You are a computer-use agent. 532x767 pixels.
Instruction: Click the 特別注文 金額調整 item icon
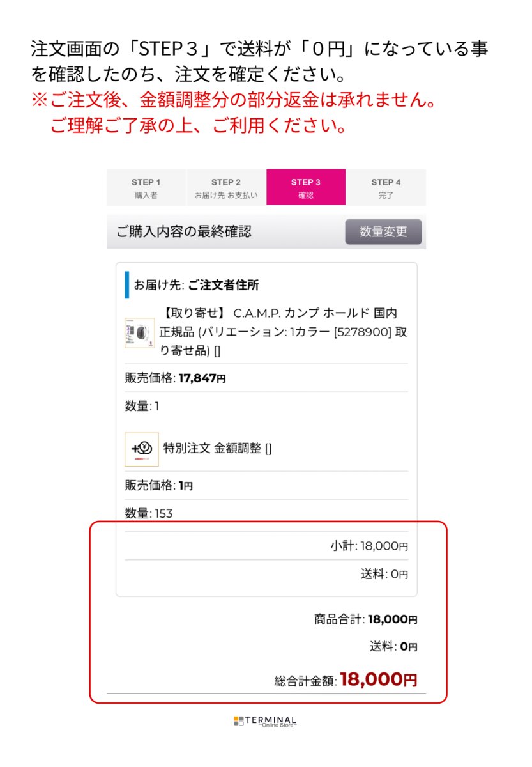(143, 447)
